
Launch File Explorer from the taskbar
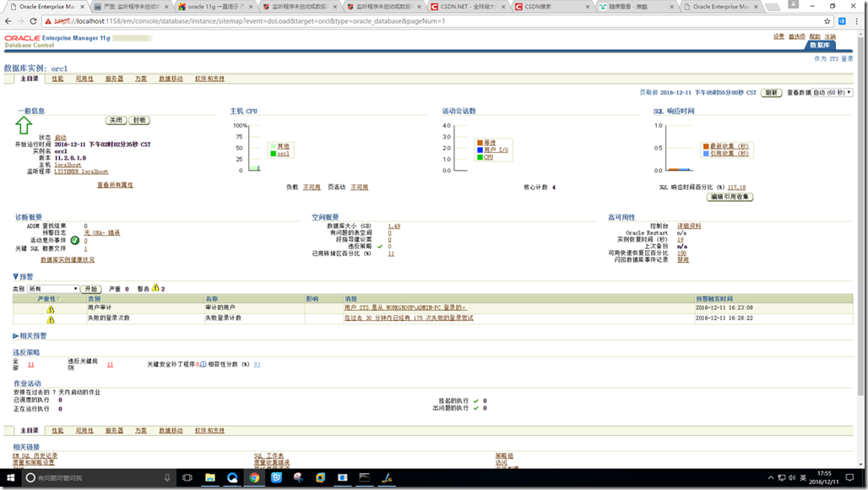point(209,478)
